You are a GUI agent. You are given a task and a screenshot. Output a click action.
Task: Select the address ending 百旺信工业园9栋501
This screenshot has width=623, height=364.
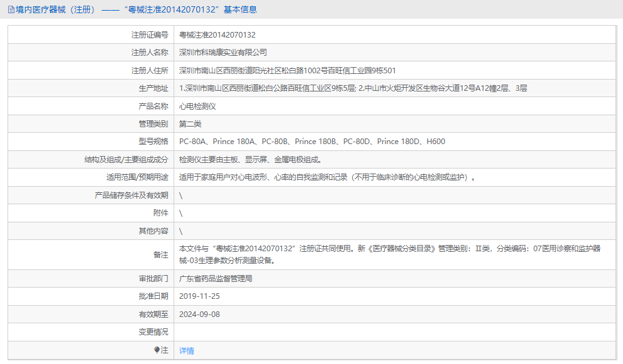(x=287, y=71)
